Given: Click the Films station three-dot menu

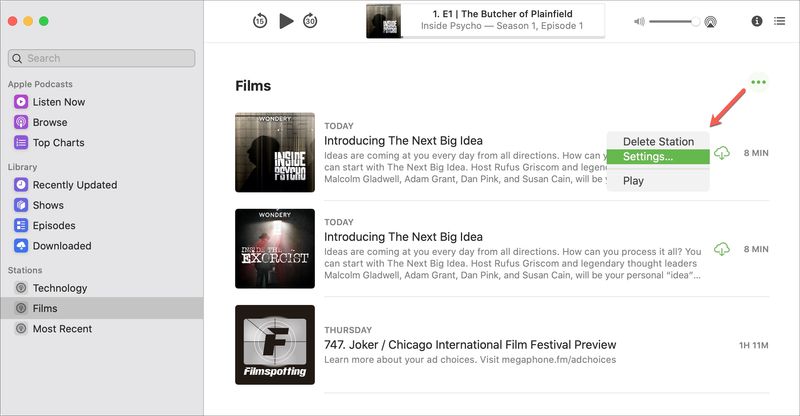Looking at the screenshot, I should tap(758, 82).
